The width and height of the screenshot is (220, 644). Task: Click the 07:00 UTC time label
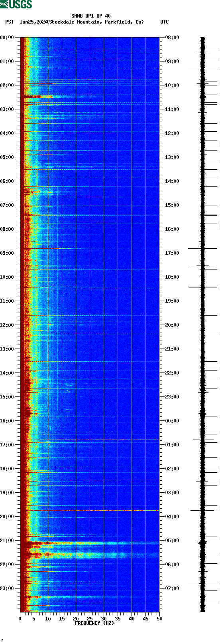point(172,589)
